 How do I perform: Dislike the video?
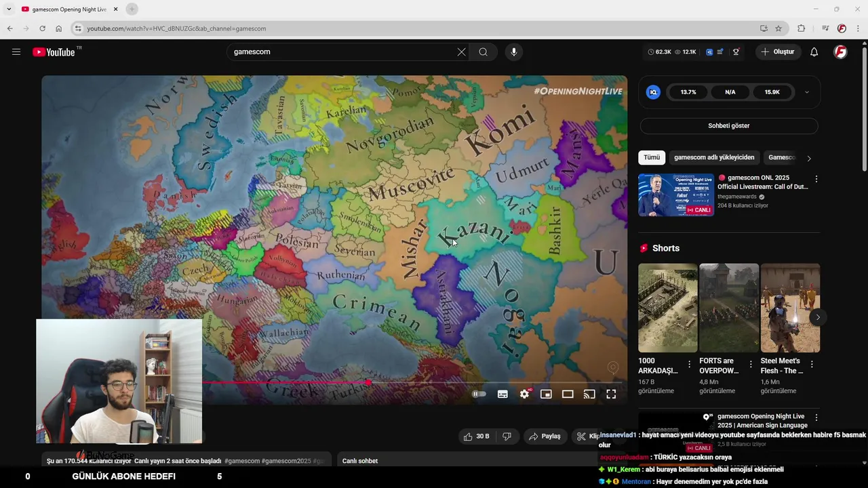[x=507, y=436]
